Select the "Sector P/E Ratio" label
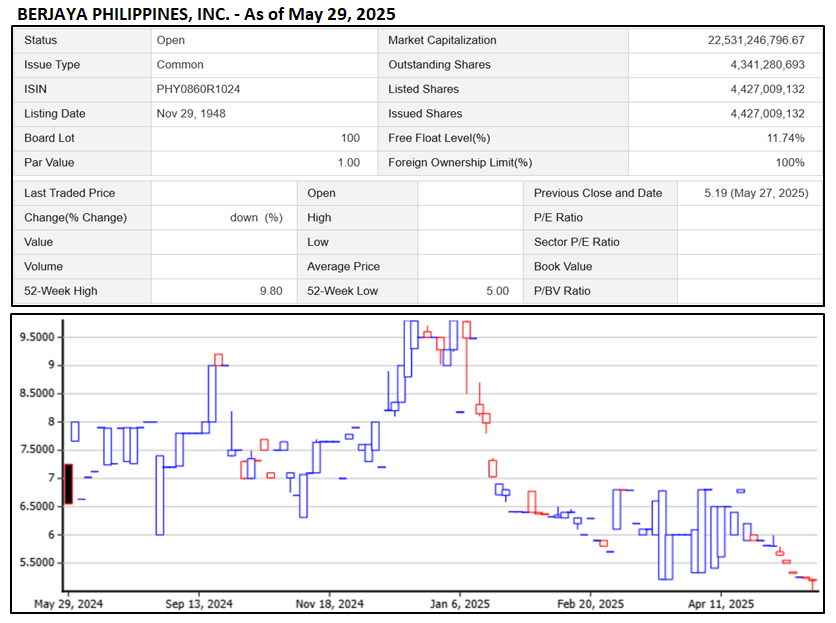The image size is (836, 623). click(x=576, y=242)
